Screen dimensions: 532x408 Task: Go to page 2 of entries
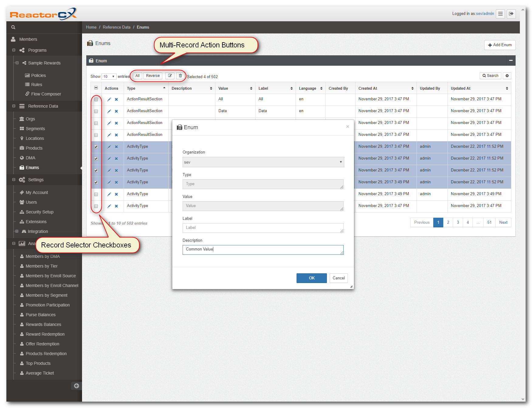click(x=448, y=223)
